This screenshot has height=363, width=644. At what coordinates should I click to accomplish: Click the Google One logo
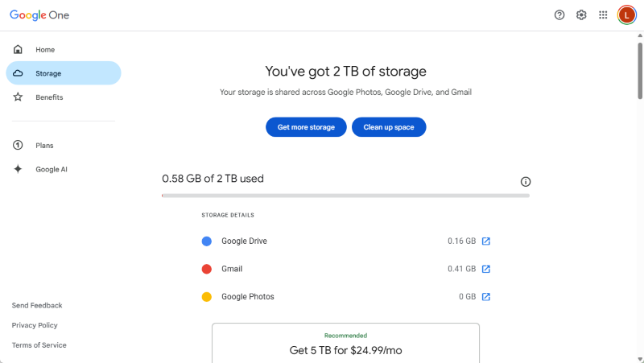[x=39, y=15]
